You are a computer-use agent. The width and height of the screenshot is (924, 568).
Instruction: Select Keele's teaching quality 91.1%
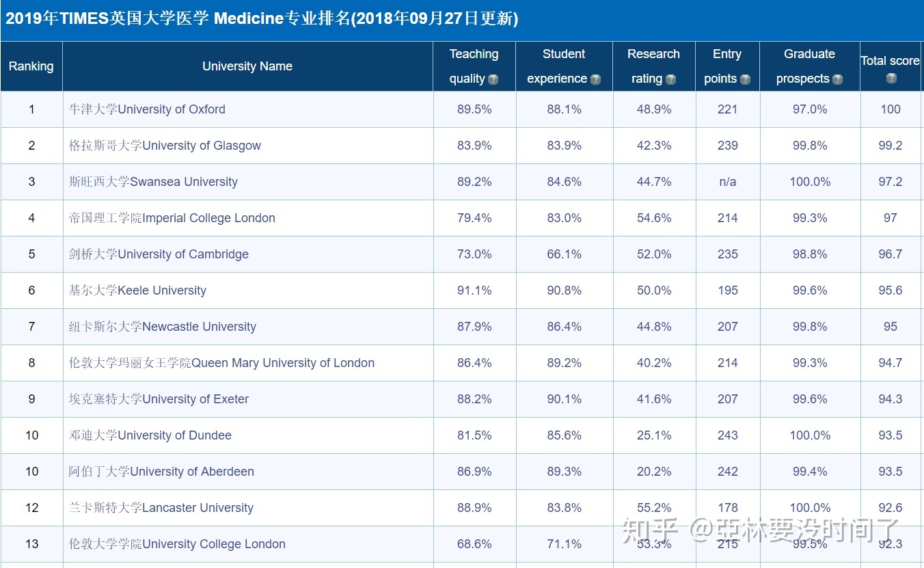474,290
